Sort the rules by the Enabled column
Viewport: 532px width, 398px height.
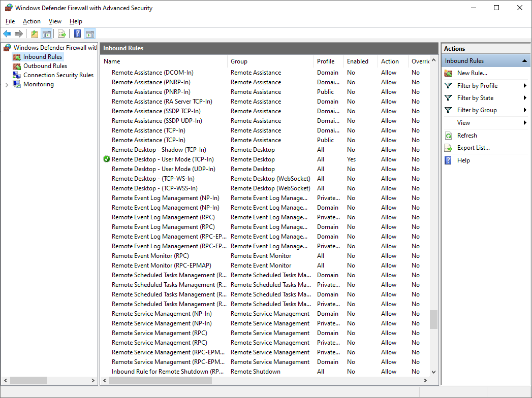(358, 61)
